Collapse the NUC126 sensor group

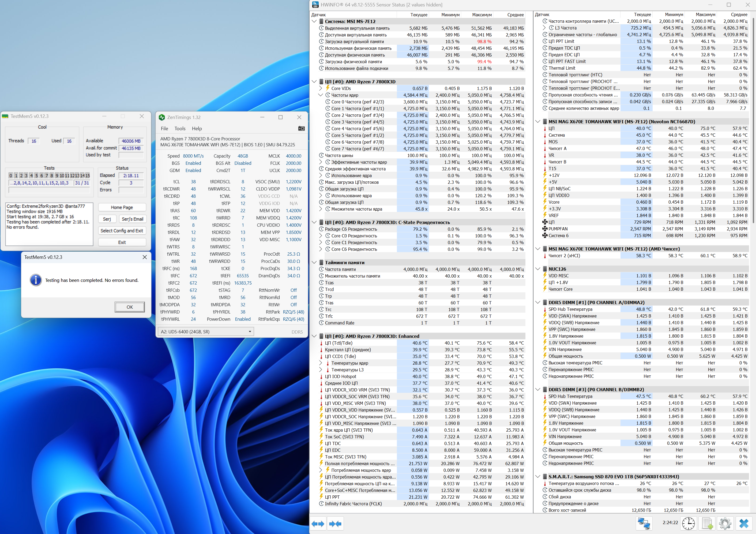point(538,269)
